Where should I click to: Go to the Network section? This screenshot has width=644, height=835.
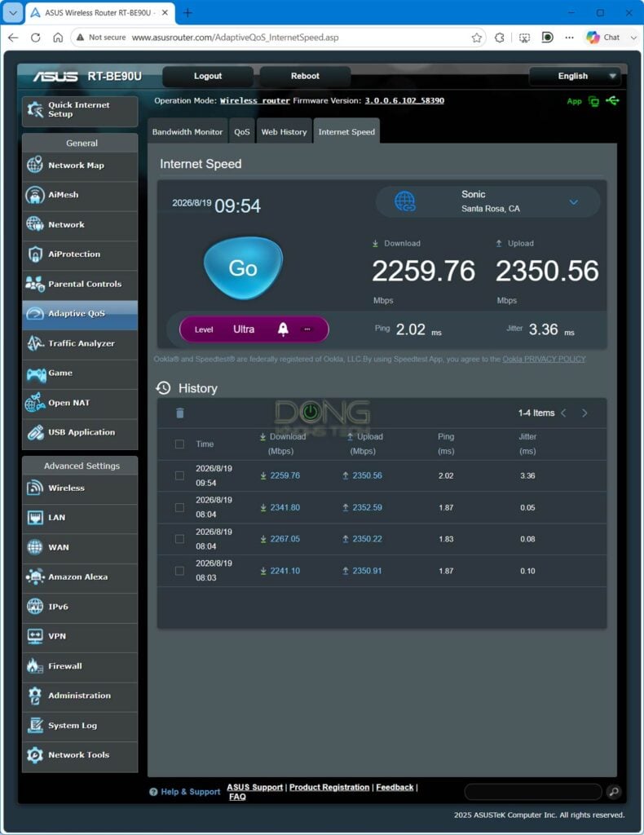click(80, 225)
